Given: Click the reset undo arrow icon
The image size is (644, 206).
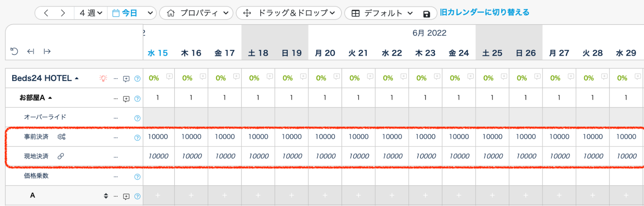Looking at the screenshot, I should coord(14,51).
